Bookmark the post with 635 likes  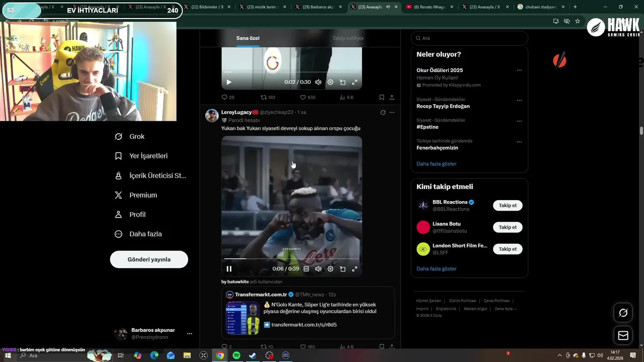click(382, 97)
